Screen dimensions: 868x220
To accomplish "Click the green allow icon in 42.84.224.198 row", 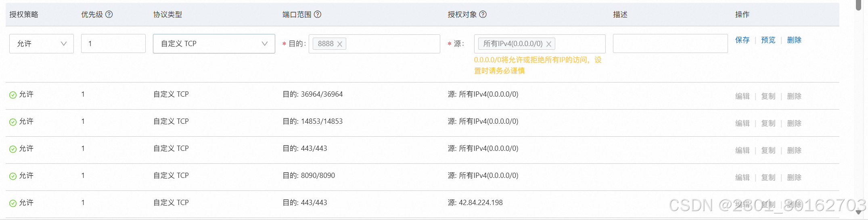I will [x=13, y=203].
